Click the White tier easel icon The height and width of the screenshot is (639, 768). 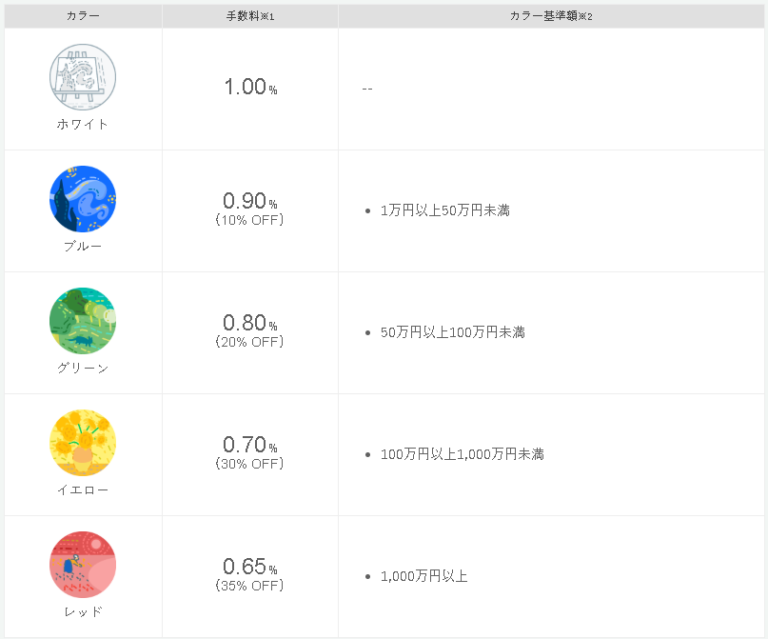(x=83, y=77)
